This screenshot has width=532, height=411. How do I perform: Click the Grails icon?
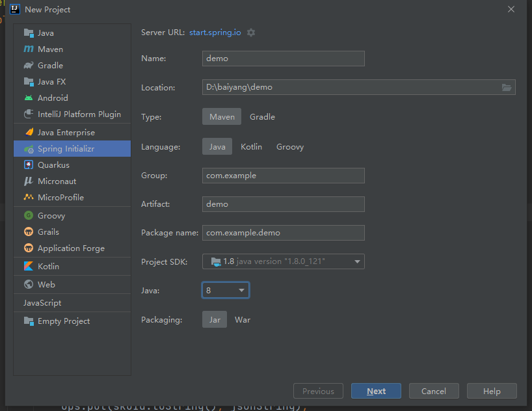29,232
